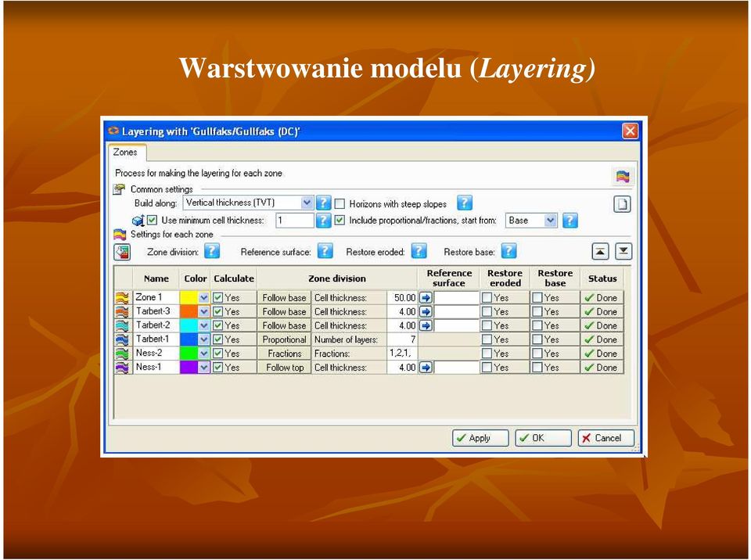Click the Tarbert-1 row zone icon

[x=123, y=339]
